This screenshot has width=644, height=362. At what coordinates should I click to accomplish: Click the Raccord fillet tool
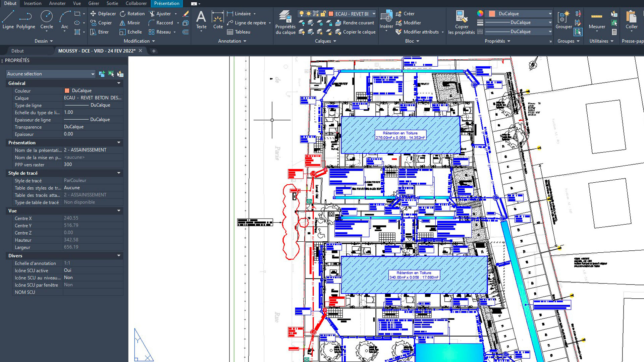point(161,23)
